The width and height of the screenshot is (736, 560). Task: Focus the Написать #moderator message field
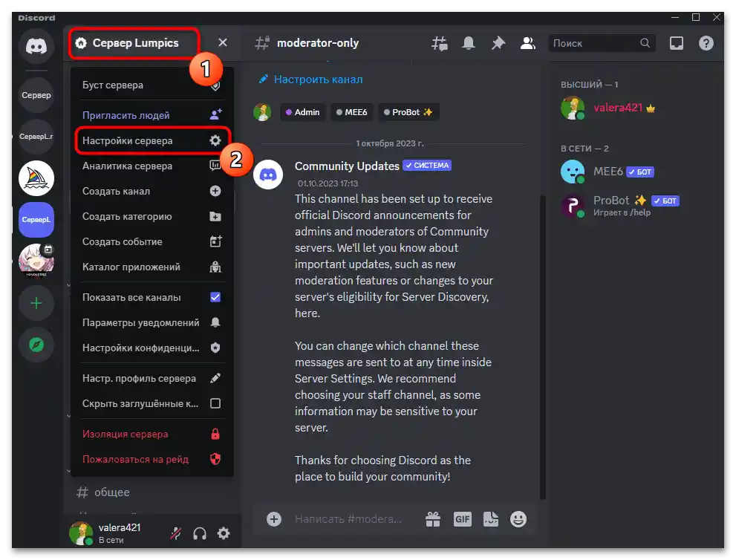click(x=348, y=518)
